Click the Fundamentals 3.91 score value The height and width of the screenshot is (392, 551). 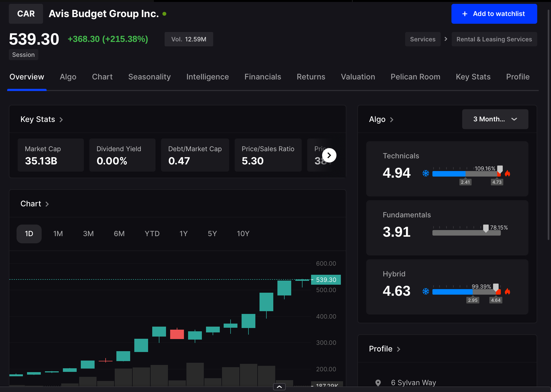(397, 232)
